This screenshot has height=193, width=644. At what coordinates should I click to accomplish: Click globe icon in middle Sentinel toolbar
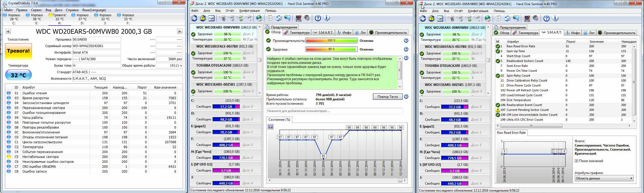[259, 18]
